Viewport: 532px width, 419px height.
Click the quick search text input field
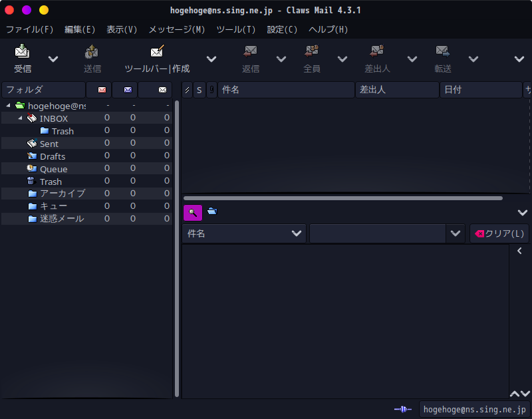click(378, 233)
